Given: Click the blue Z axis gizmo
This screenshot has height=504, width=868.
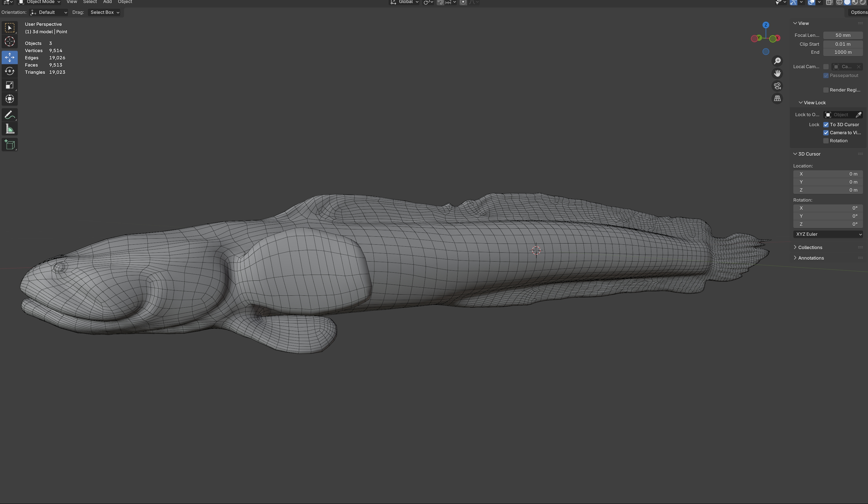Looking at the screenshot, I should tap(766, 25).
